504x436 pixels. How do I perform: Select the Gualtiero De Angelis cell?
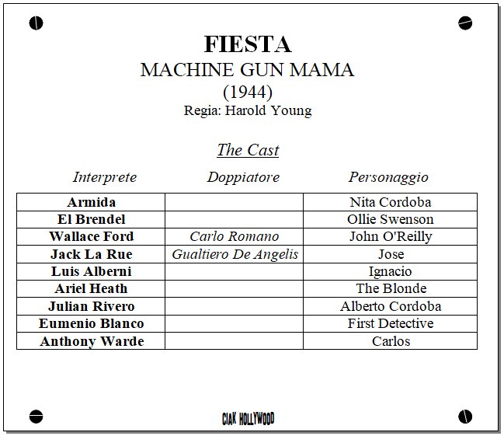(235, 254)
